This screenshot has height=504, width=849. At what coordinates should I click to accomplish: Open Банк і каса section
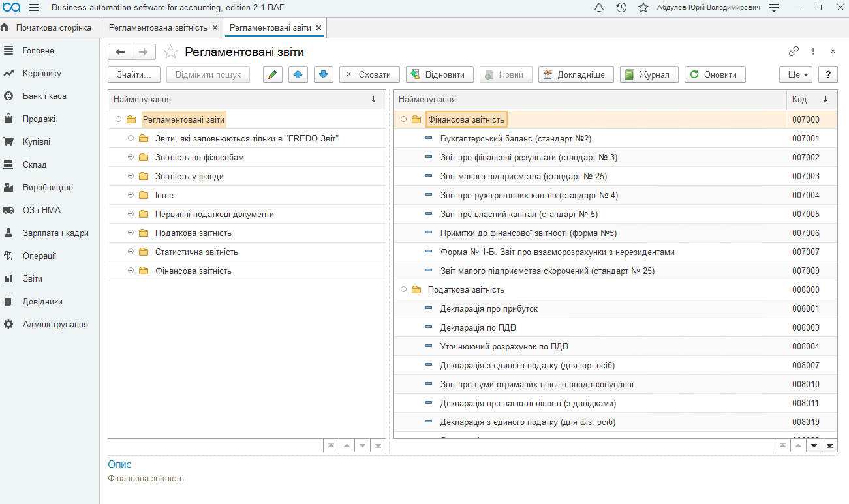(x=44, y=96)
